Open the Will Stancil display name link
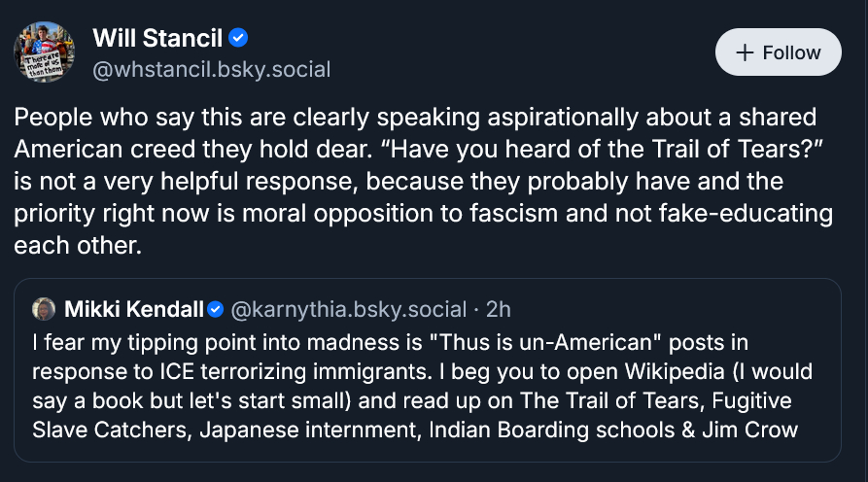 (157, 39)
